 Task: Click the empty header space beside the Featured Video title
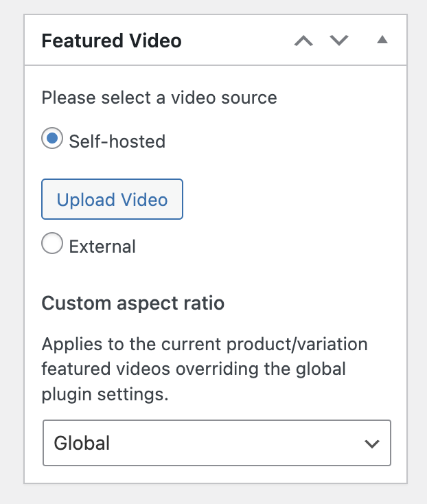(x=233, y=41)
